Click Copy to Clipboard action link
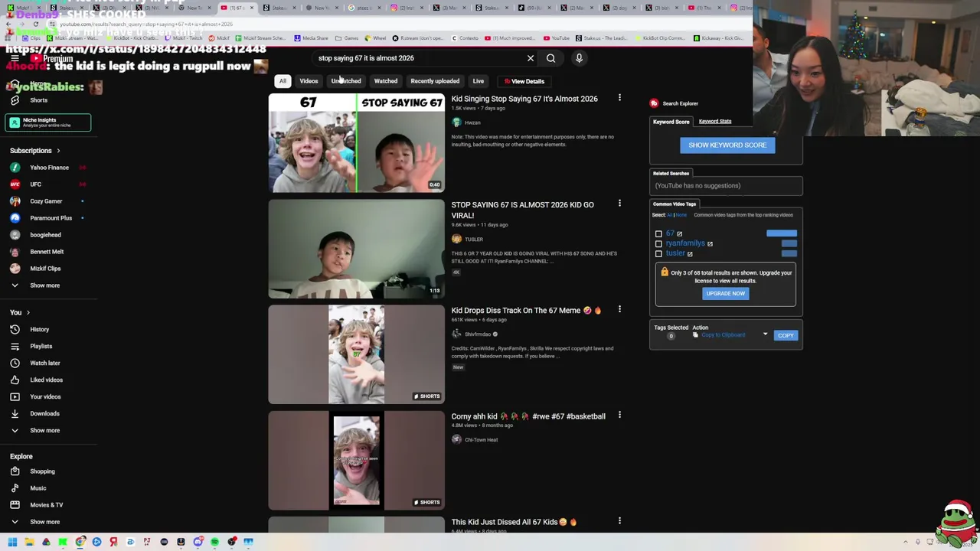This screenshot has width=980, height=551. (x=723, y=335)
